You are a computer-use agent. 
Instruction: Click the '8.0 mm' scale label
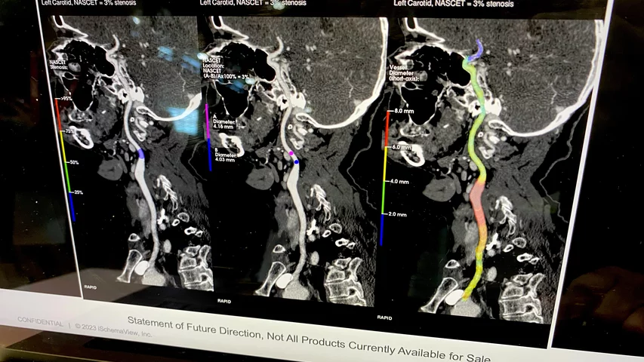[x=404, y=111]
